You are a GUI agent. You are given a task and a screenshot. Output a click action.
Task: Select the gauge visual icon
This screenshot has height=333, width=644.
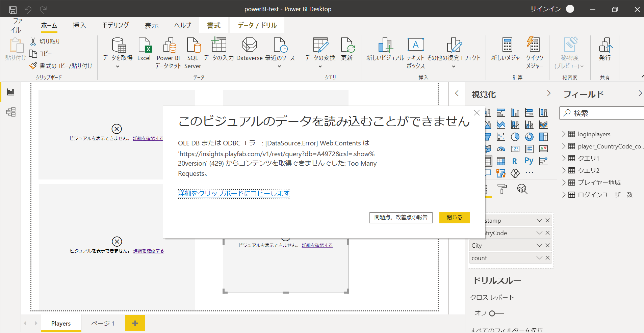(501, 149)
